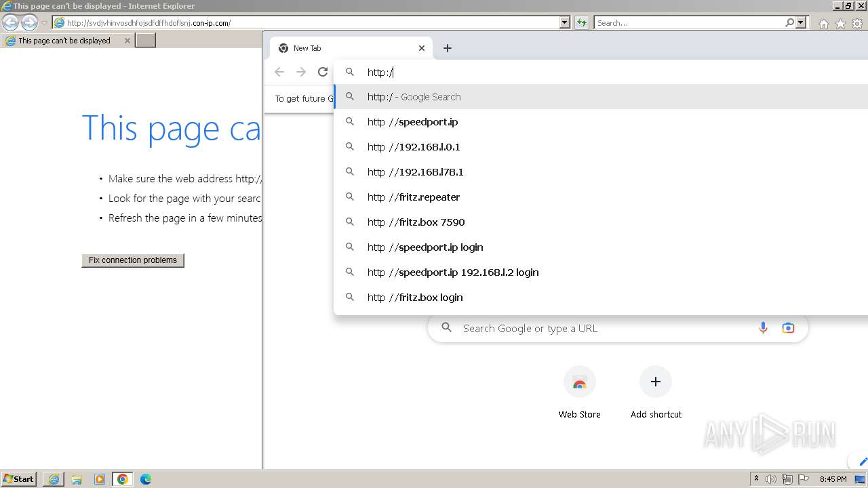Open Google Lens image search icon
Viewport: 868px width, 488px height.
[788, 328]
